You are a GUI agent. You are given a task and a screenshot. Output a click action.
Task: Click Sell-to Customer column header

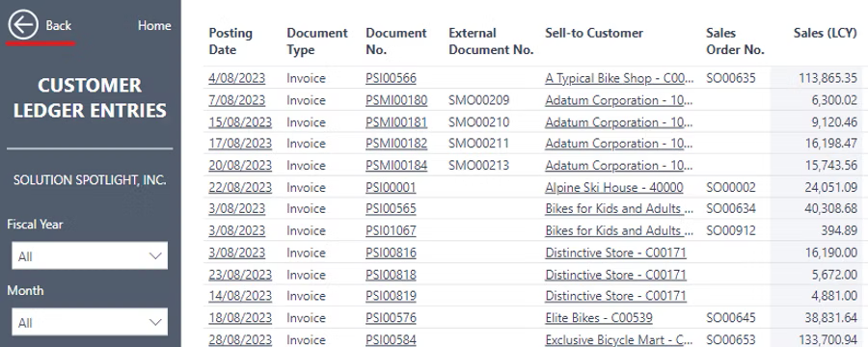594,33
